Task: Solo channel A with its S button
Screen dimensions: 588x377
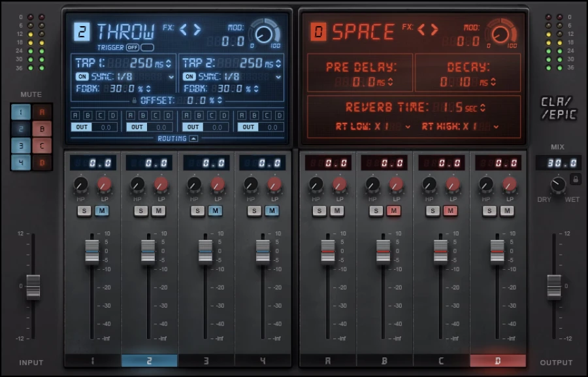Action: click(x=319, y=211)
